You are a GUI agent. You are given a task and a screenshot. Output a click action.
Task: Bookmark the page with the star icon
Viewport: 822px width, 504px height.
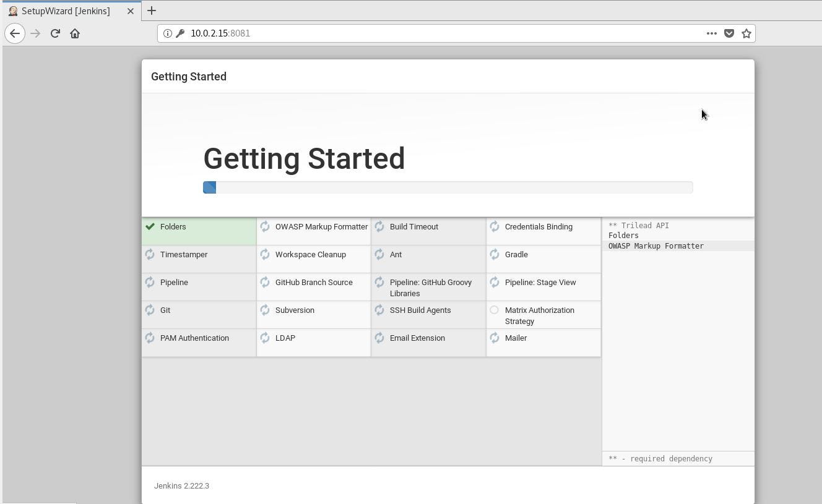pos(746,33)
